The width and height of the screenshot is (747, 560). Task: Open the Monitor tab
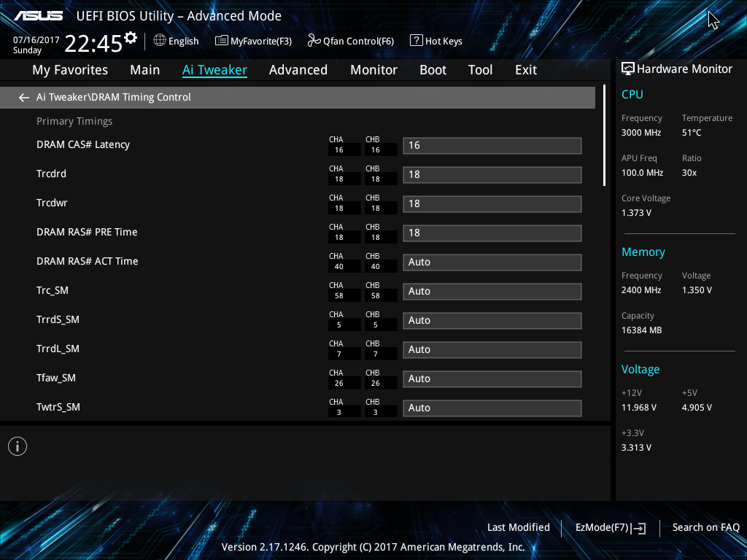[373, 70]
